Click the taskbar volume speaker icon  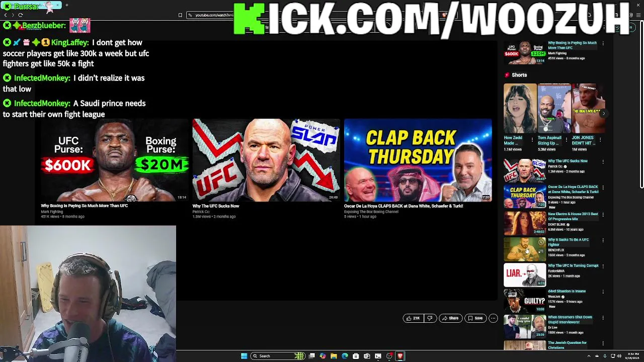pyautogui.click(x=619, y=356)
